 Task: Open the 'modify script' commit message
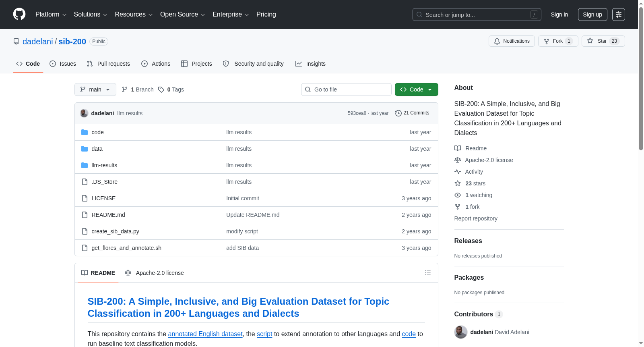pyautogui.click(x=242, y=231)
